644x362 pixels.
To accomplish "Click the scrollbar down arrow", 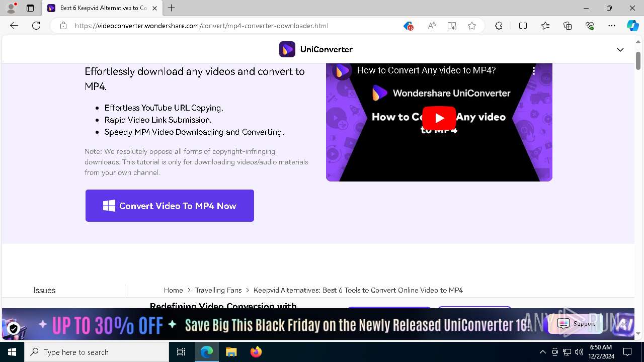I will [x=638, y=333].
